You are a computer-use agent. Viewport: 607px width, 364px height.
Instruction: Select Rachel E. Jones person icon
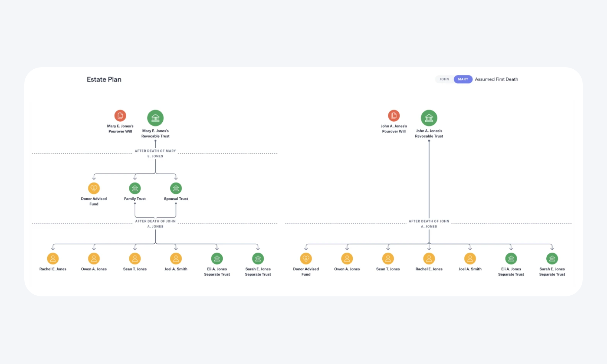53,258
